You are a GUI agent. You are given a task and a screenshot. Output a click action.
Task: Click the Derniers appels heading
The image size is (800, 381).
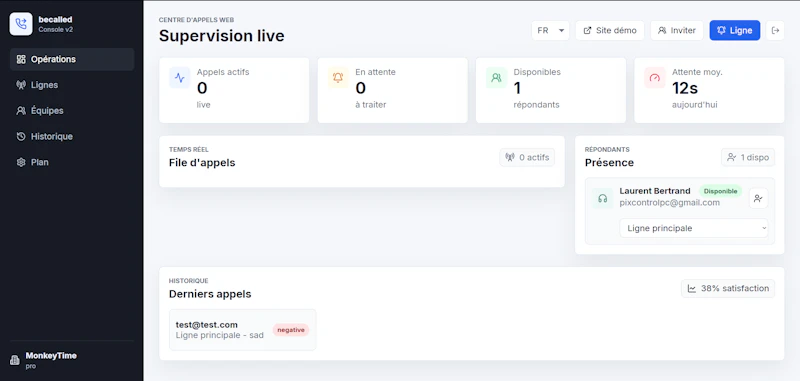click(210, 294)
